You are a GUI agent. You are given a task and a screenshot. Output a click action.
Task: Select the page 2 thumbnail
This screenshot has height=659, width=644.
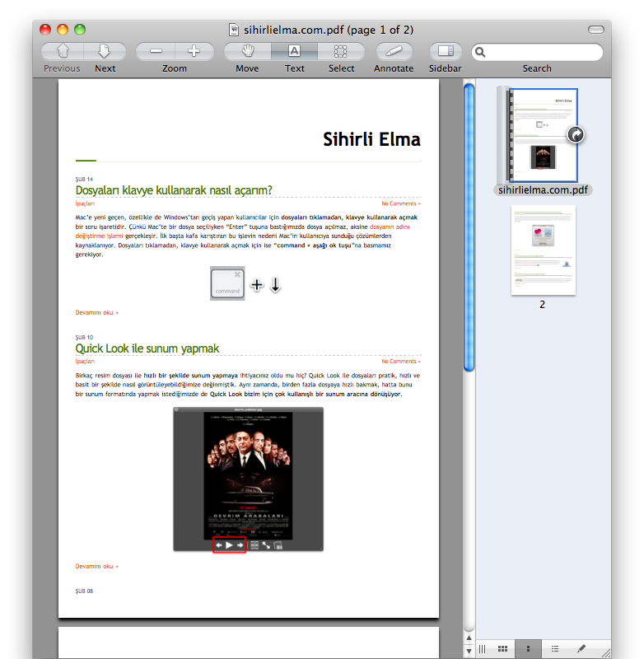point(543,250)
